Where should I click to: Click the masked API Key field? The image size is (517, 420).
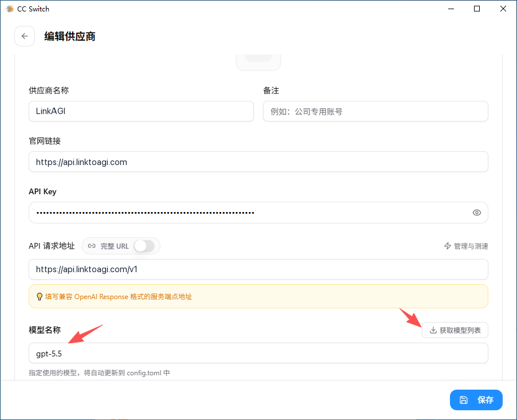[258, 213]
